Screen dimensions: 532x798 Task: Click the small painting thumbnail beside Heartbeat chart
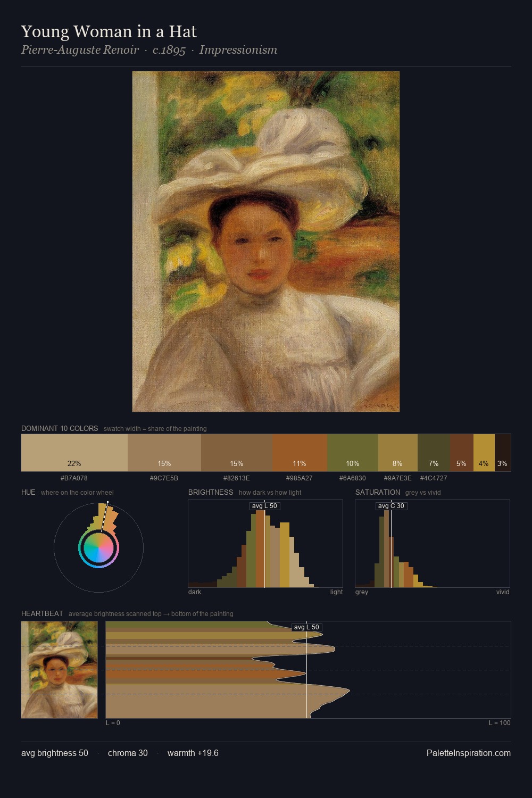(x=60, y=670)
